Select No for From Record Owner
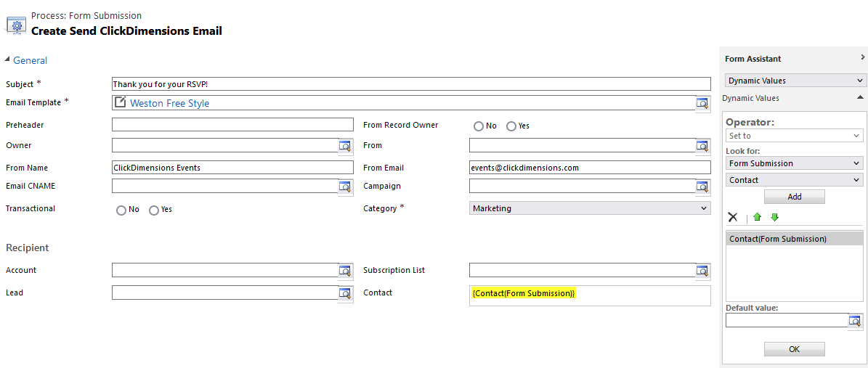Viewport: 868px width, 368px height. [x=479, y=126]
